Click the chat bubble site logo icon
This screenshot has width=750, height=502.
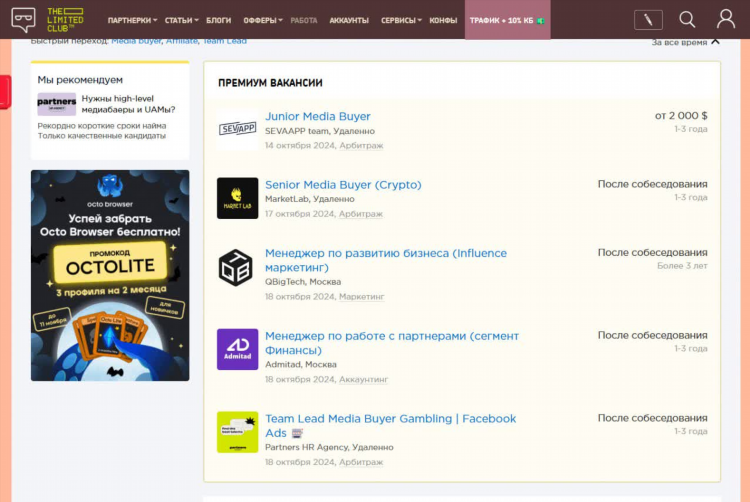[23, 20]
